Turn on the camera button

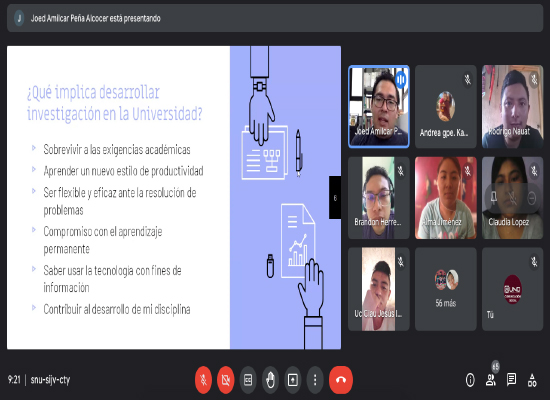pyautogui.click(x=226, y=380)
